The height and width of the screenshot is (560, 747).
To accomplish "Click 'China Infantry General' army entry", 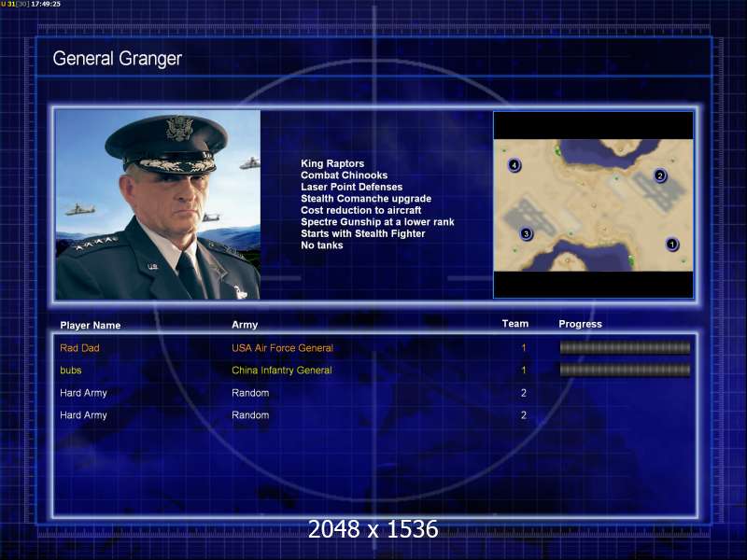I will (x=282, y=370).
